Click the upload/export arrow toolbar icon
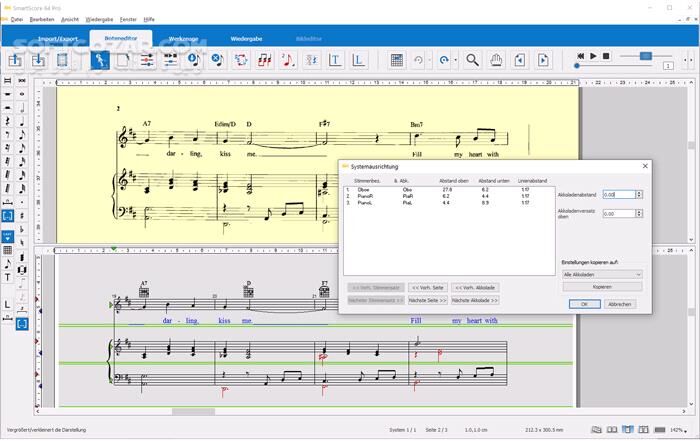The image size is (700, 441). click(x=15, y=60)
